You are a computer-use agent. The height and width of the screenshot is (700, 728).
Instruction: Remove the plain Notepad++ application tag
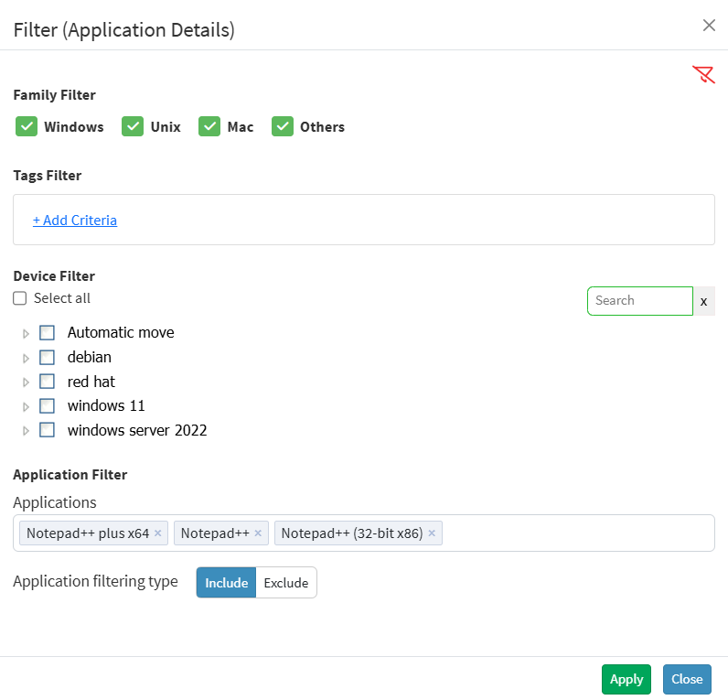(258, 533)
